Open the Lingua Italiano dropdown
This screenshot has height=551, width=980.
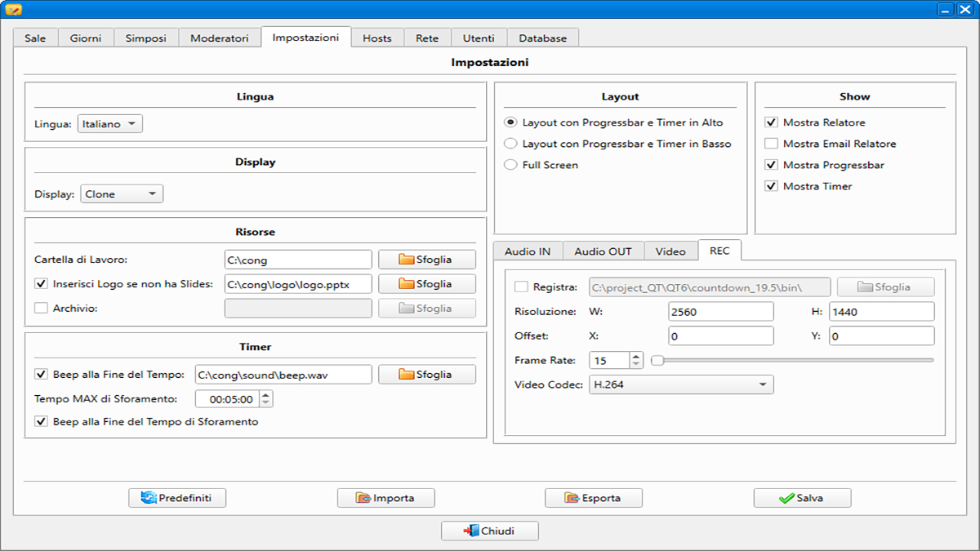click(110, 124)
